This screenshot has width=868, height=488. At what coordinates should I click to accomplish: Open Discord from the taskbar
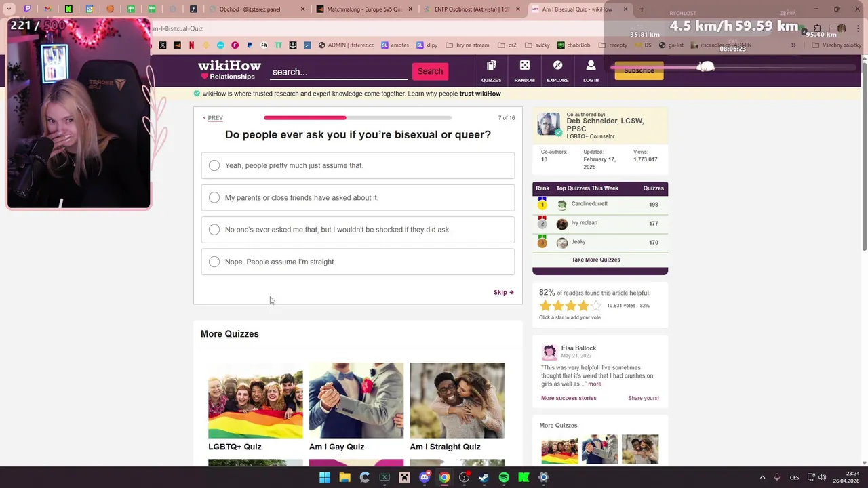(425, 477)
